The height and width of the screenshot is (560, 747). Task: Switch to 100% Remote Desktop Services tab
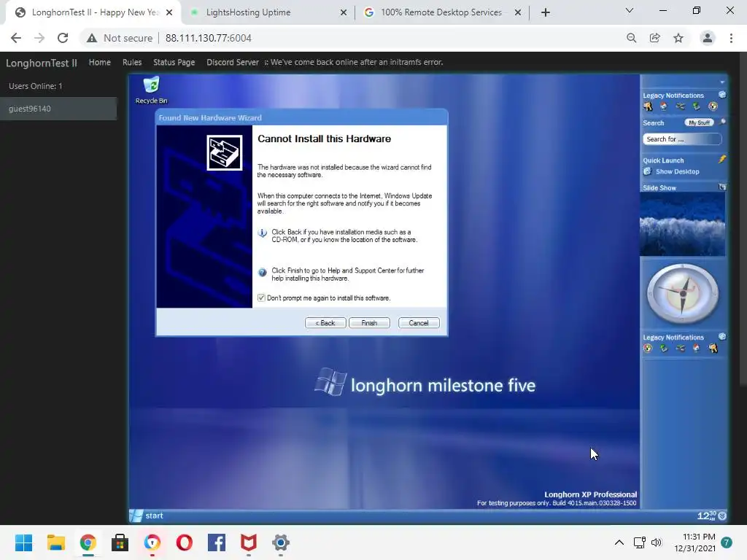pyautogui.click(x=441, y=12)
